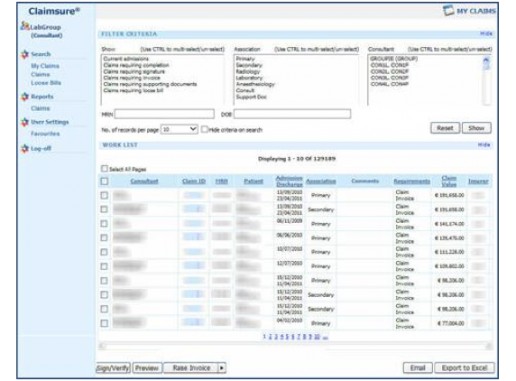This screenshot has height=381, width=516.
Task: Tick checkbox for the €111,226.00 row
Action: point(104,252)
